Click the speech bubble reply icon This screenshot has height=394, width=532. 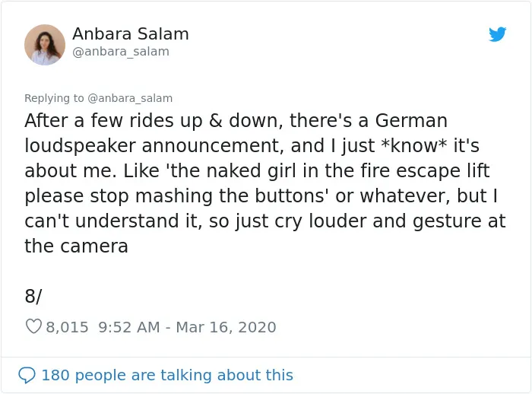(27, 375)
